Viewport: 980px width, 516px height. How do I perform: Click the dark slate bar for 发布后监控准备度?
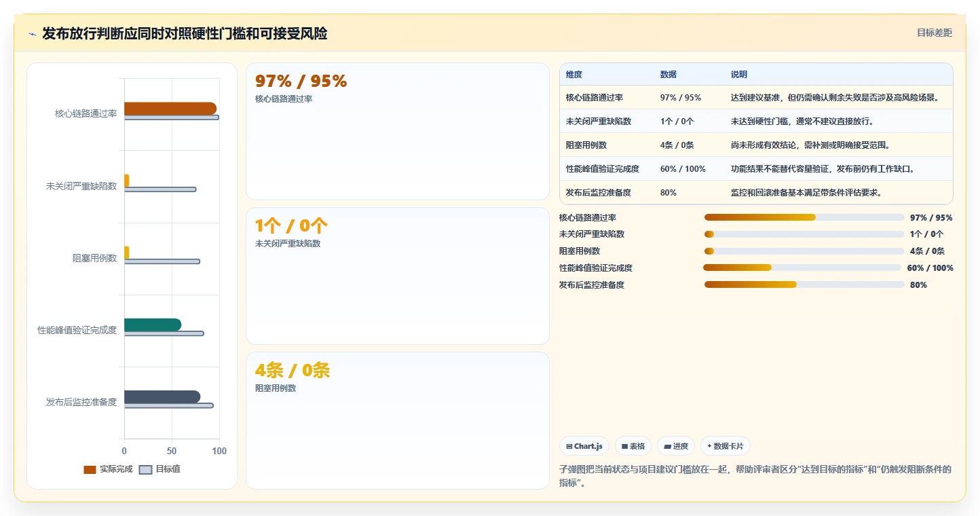point(162,397)
